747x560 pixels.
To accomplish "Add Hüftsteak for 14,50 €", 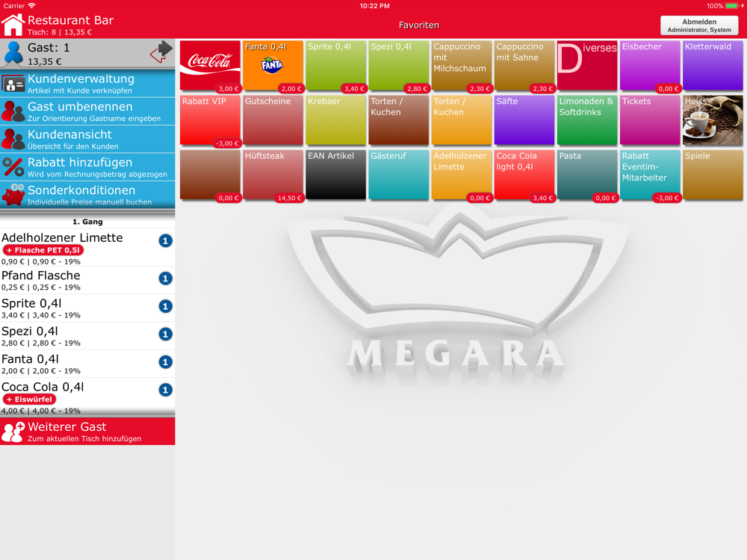I will point(273,175).
